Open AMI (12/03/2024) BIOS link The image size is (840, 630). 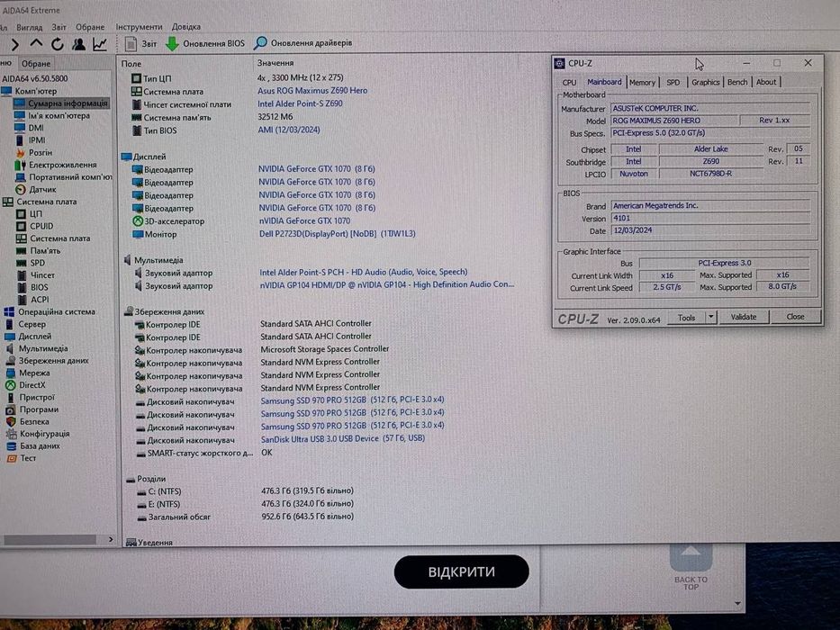[289, 130]
